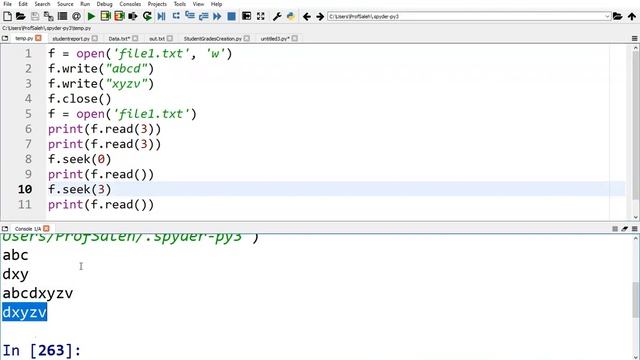The width and height of the screenshot is (640, 360).
Task: Open the View menu
Action: pos(198,4)
